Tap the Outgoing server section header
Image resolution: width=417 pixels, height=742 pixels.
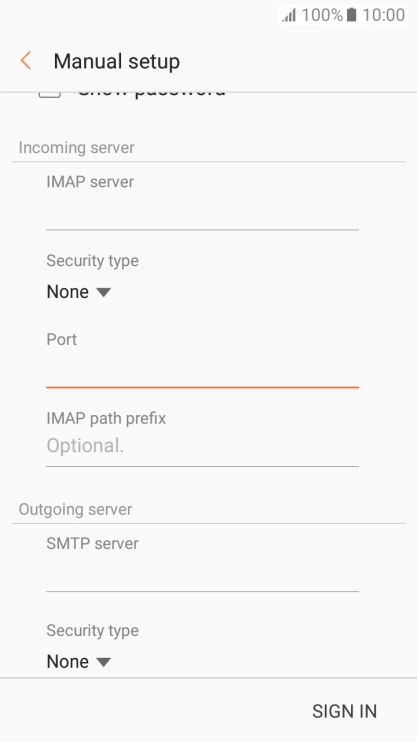pyautogui.click(x=75, y=510)
